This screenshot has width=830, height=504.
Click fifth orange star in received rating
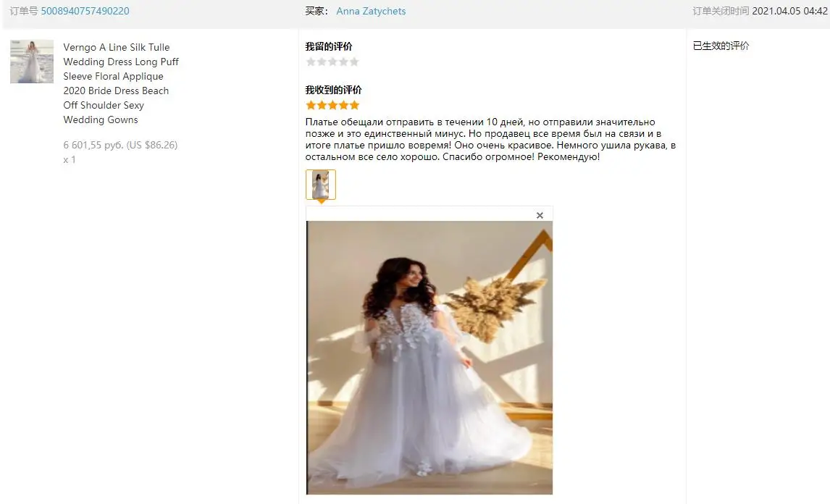(354, 105)
